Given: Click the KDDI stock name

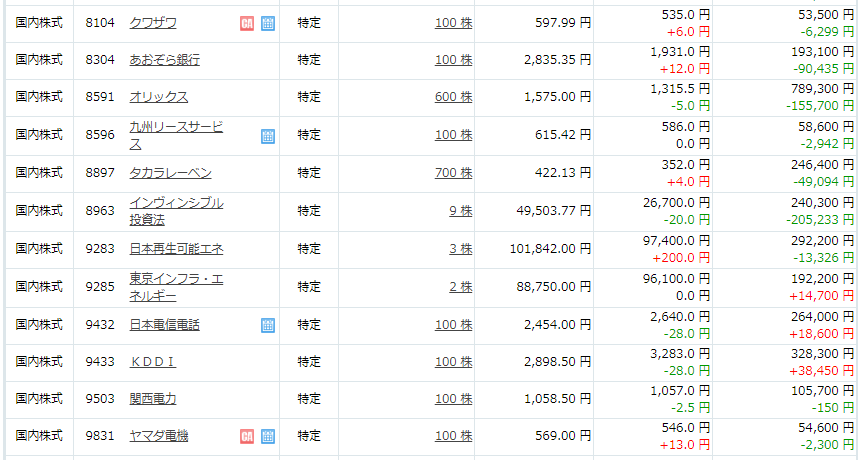Looking at the screenshot, I should point(152,362).
